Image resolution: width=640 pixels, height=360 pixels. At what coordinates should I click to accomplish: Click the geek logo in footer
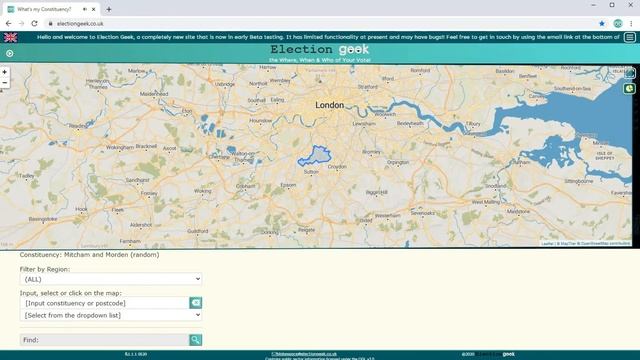tap(509, 354)
